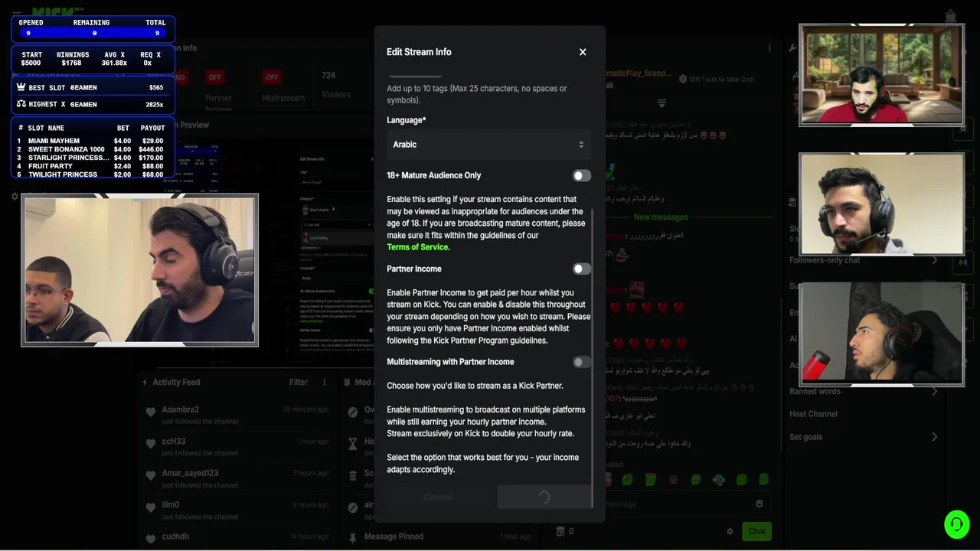This screenshot has height=551, width=980.
Task: Click the Mod Actions panel document icon
Action: pos(348,382)
